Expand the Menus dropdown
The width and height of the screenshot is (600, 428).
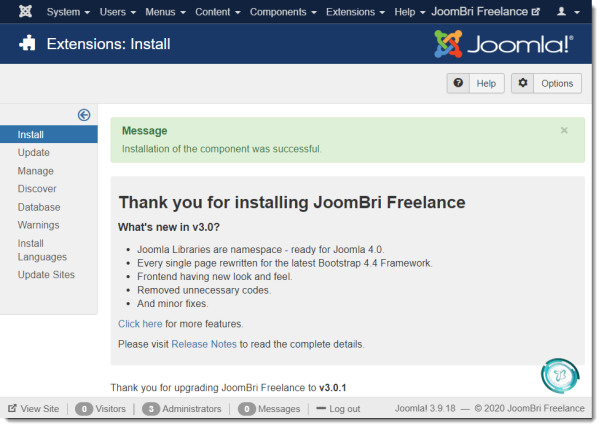165,12
